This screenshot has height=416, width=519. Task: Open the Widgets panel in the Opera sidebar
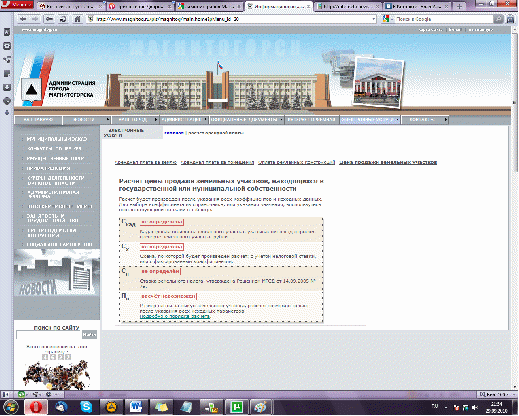coord(7,46)
